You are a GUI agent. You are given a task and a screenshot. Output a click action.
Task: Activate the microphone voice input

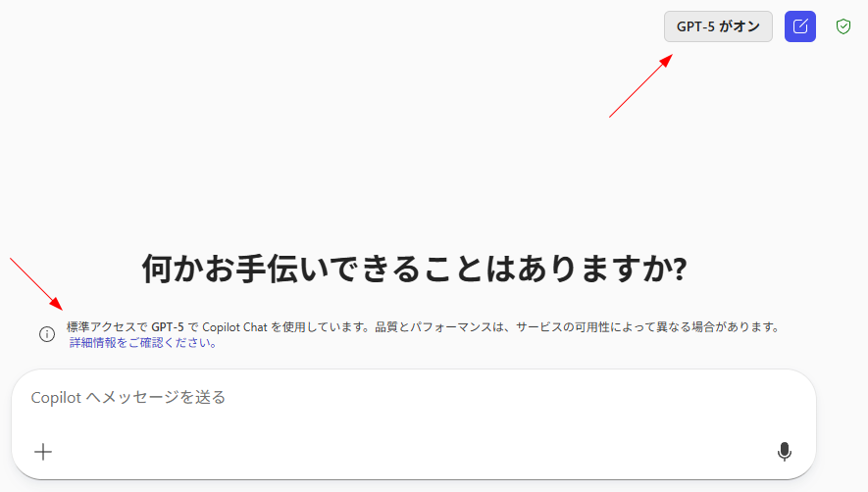click(x=784, y=452)
